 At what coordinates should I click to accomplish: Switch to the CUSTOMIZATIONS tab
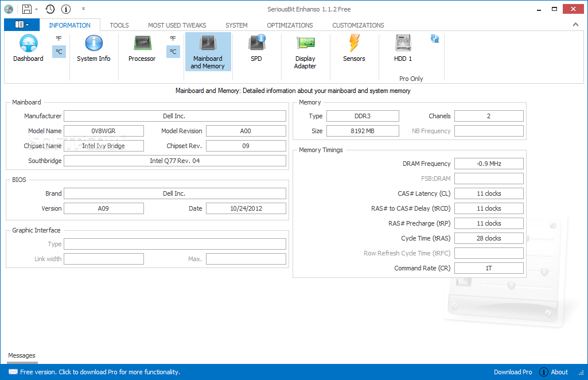[358, 25]
